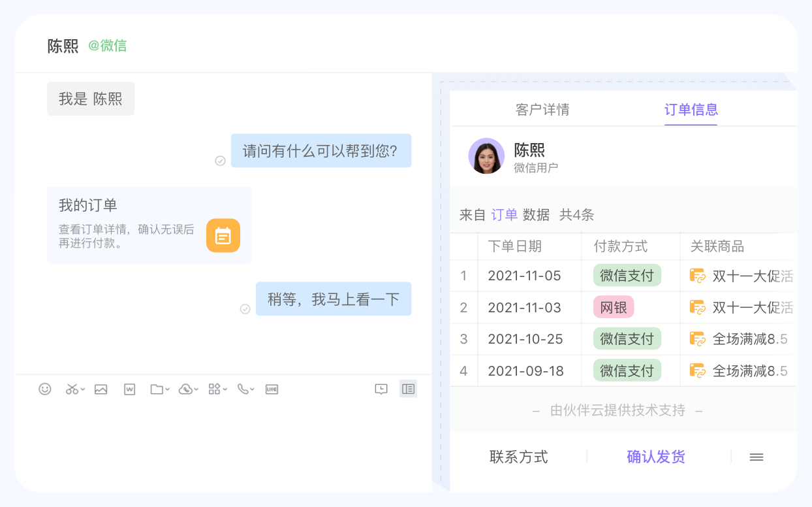
Task: Click the orange order card icon
Action: (223, 235)
